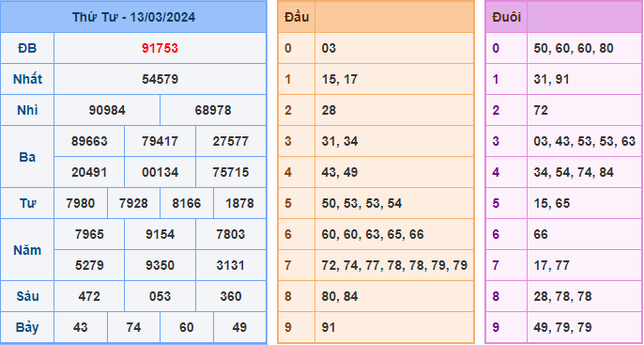This screenshot has height=345, width=644.
Task: Click Đầu row 9 value 91
Action: pyautogui.click(x=329, y=327)
